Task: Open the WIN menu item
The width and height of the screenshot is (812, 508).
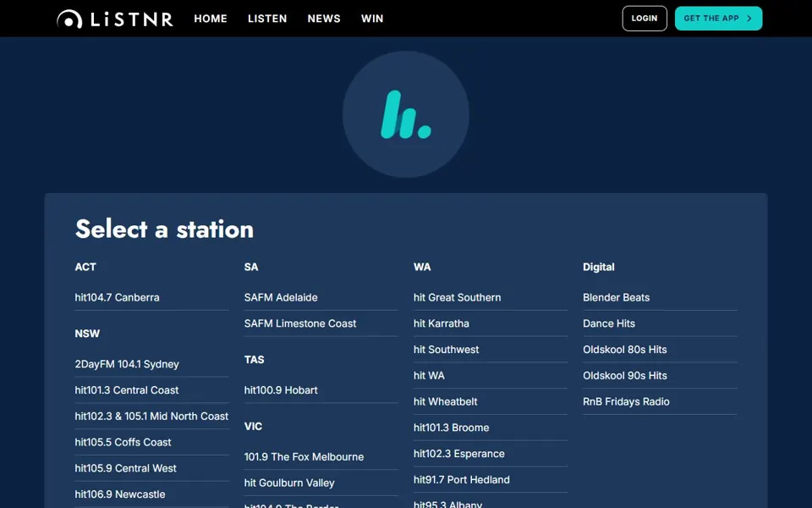Action: [x=372, y=19]
